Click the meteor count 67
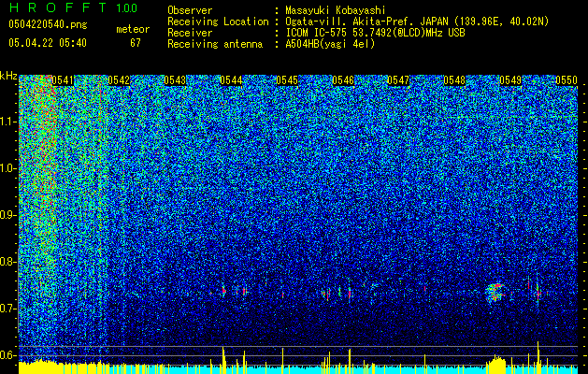 click(136, 43)
